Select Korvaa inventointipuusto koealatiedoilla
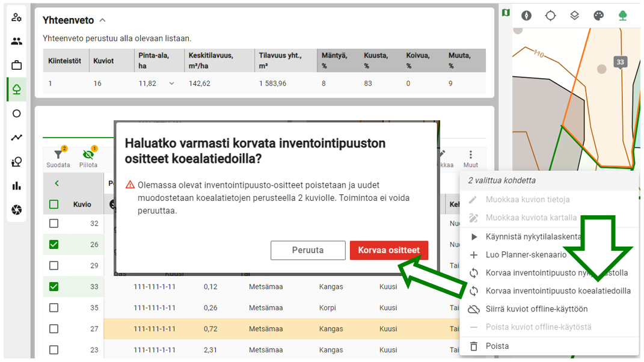The image size is (644, 362). pos(558,291)
